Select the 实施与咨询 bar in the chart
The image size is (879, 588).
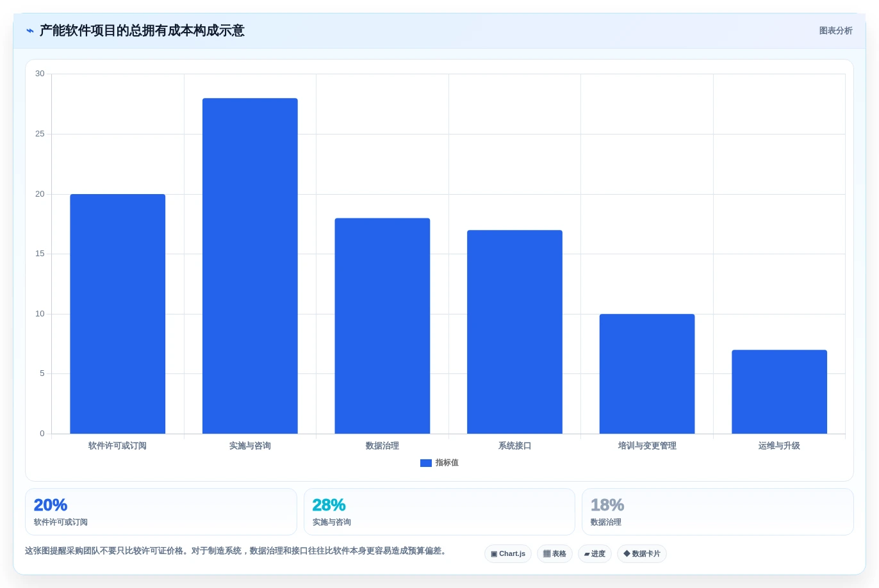tap(250, 266)
